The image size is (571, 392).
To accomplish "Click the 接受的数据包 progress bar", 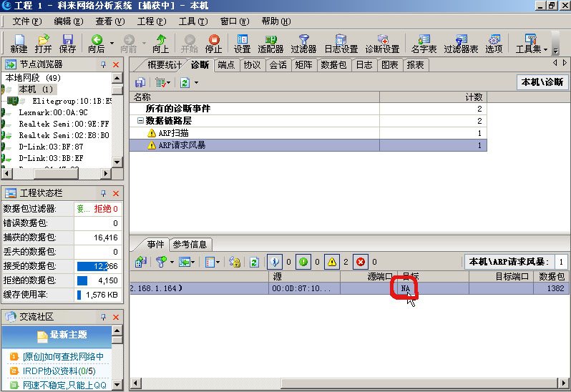I will click(x=98, y=266).
